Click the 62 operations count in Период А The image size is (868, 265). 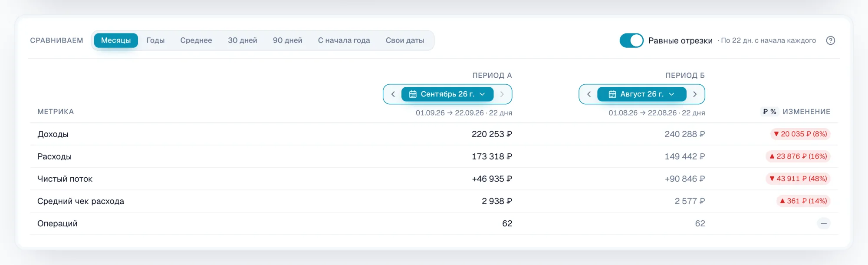click(507, 224)
